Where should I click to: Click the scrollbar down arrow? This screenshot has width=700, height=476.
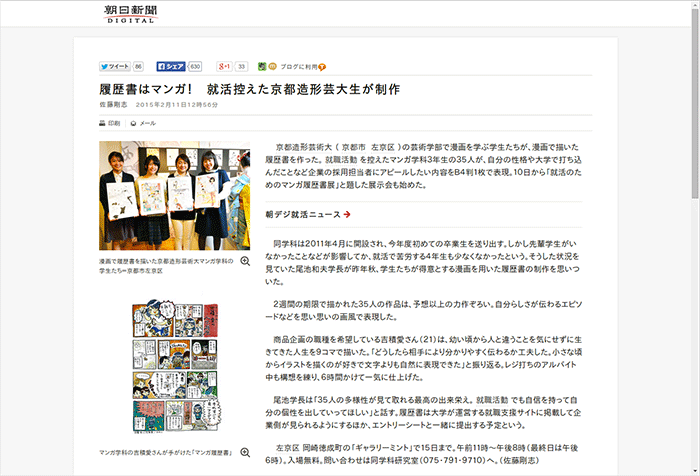pyautogui.click(x=695, y=471)
